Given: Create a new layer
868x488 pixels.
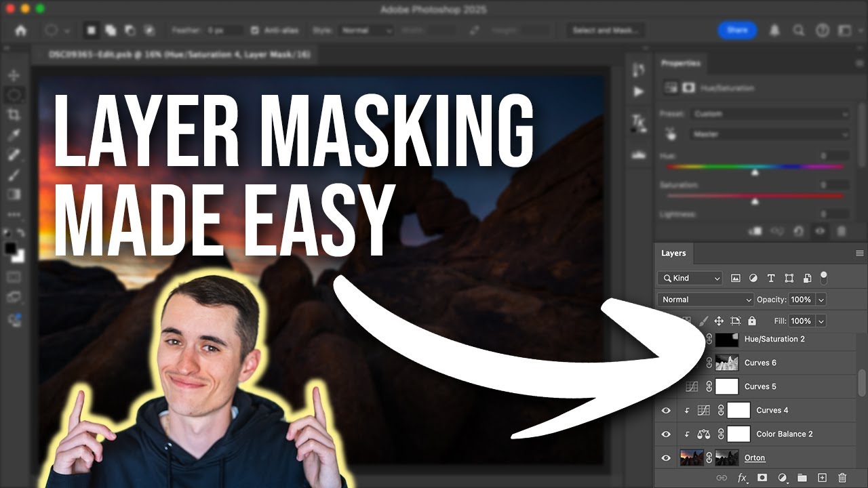Looking at the screenshot, I should click(822, 478).
